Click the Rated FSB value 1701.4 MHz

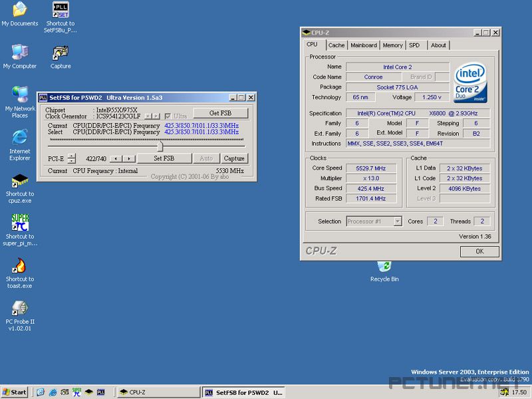(x=371, y=198)
